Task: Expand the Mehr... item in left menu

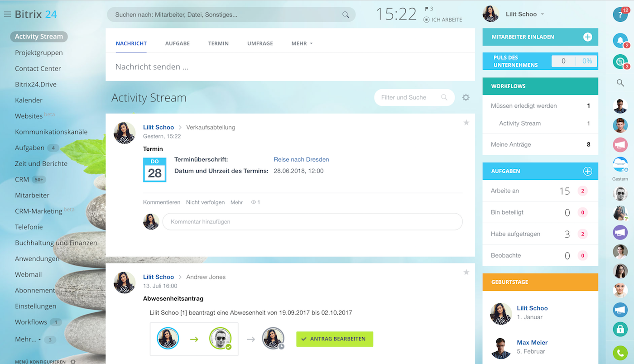Action: click(x=28, y=339)
